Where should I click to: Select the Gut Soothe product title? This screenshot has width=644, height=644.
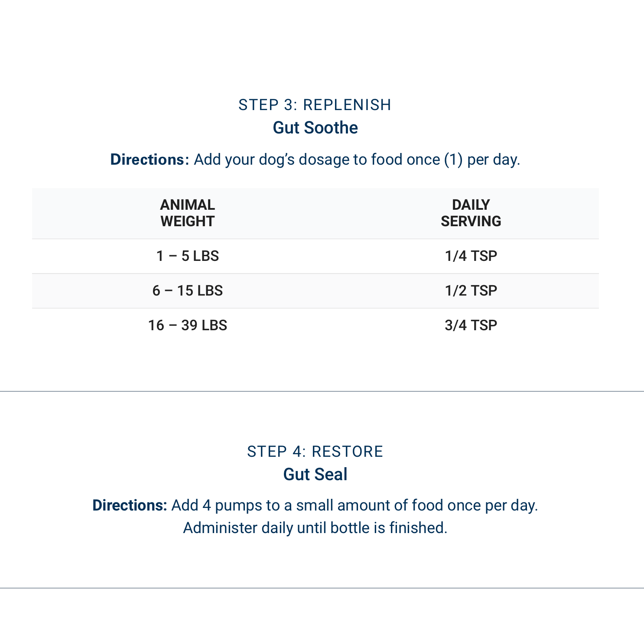315,128
